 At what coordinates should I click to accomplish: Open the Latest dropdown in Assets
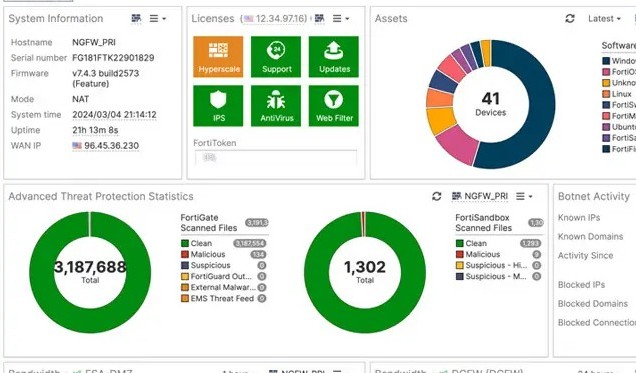pyautogui.click(x=604, y=19)
